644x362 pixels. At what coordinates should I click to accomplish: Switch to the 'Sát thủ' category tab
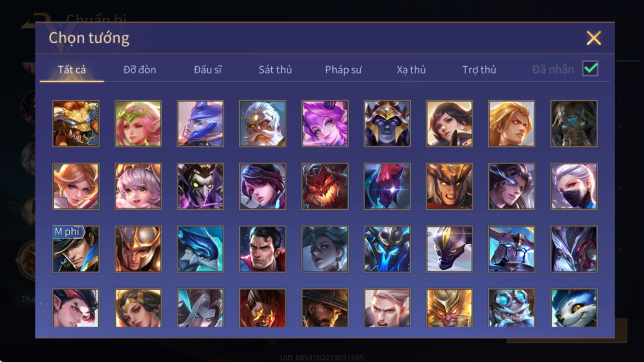click(275, 70)
